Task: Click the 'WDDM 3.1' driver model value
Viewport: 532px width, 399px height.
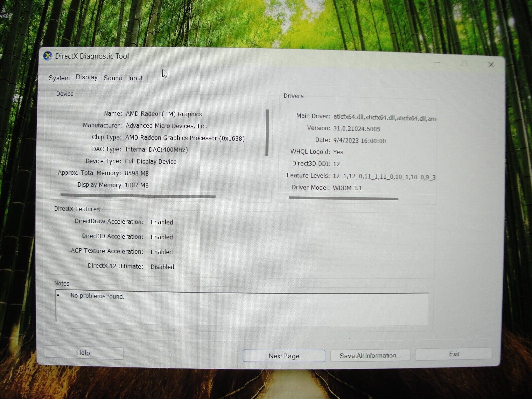Action: pos(347,188)
